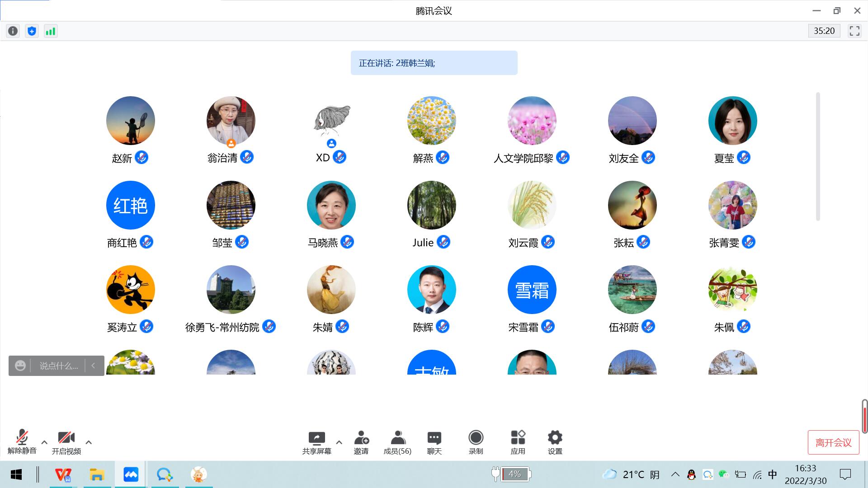Click the Leave Meeting (离开会议) button
Viewport: 868px width, 488px height.
[x=833, y=442]
